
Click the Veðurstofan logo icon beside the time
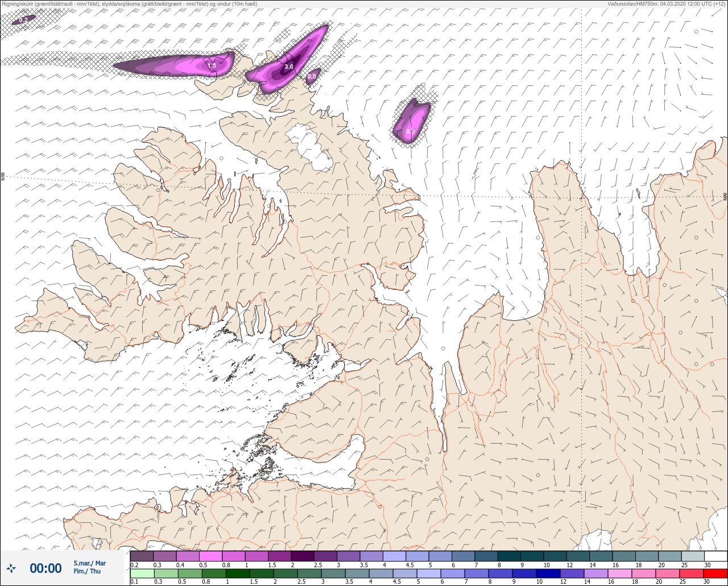click(11, 567)
